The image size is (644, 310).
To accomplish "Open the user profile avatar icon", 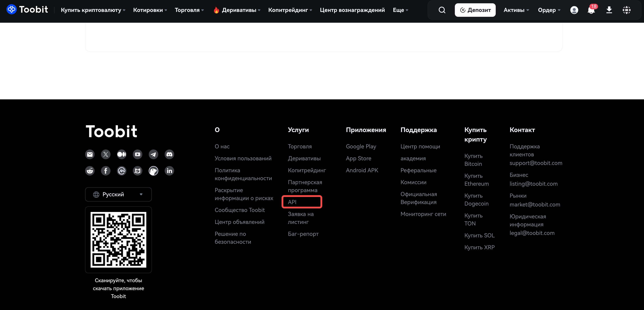I will click(x=574, y=10).
